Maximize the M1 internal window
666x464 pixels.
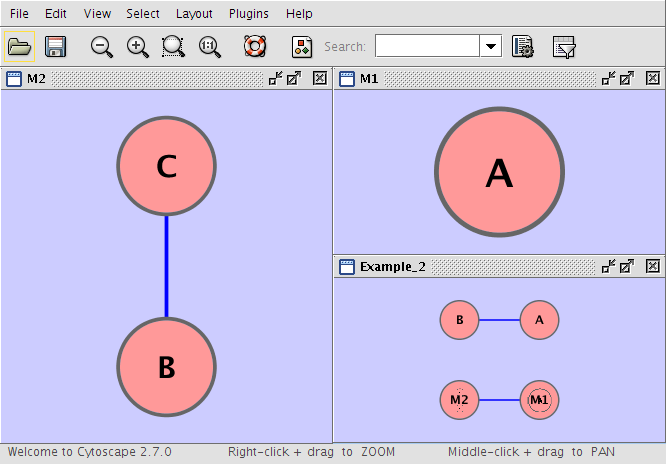pyautogui.click(x=627, y=78)
